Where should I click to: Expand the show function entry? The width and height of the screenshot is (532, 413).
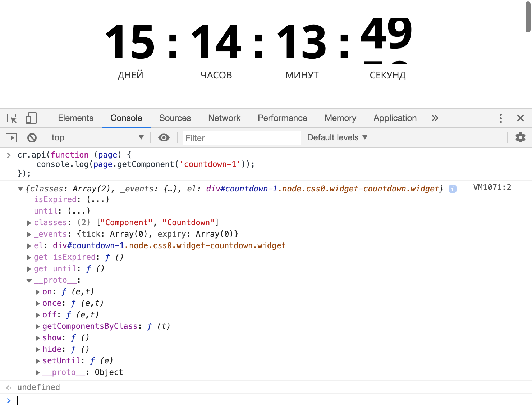pyautogui.click(x=38, y=338)
